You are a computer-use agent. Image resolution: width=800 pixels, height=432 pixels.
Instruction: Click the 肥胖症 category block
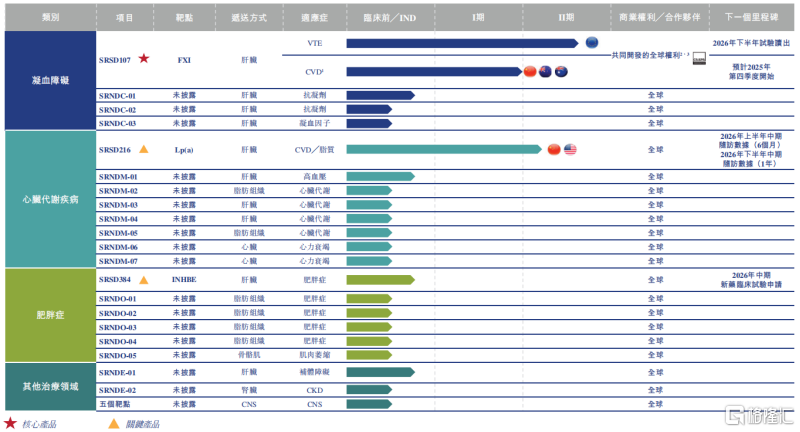tap(47, 315)
